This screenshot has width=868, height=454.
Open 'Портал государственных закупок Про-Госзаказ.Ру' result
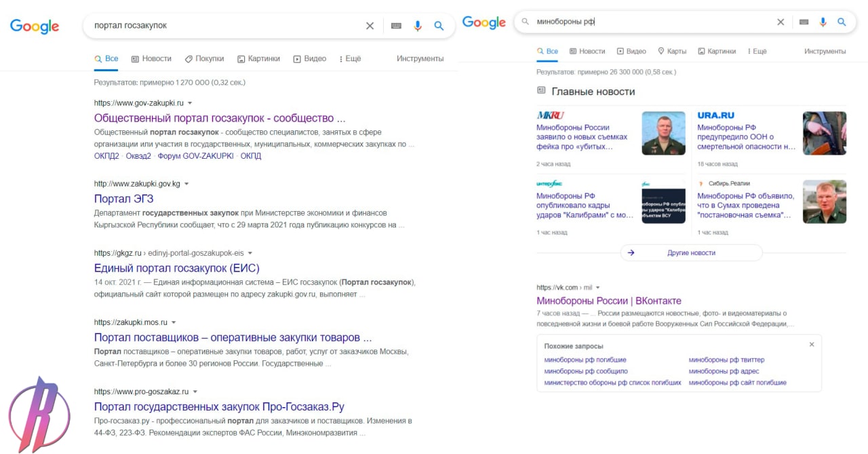(219, 406)
